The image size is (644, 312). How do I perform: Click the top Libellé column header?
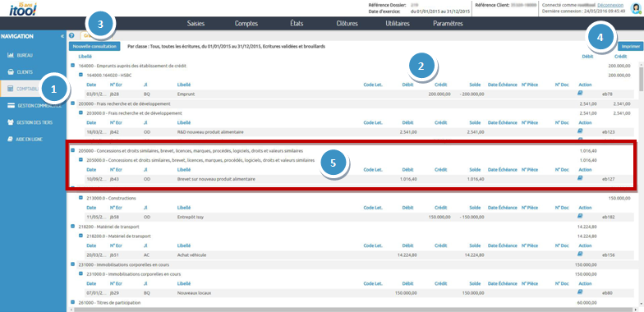tap(85, 57)
